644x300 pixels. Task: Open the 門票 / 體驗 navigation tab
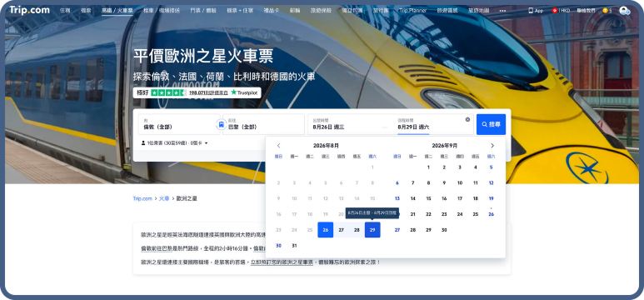(x=203, y=11)
